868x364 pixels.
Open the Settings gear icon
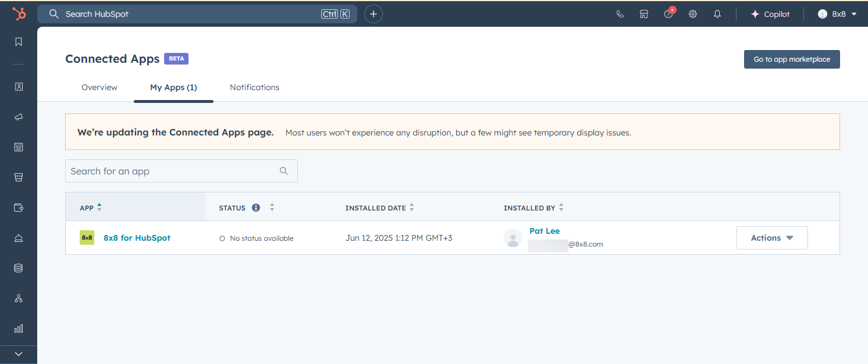[x=693, y=14]
